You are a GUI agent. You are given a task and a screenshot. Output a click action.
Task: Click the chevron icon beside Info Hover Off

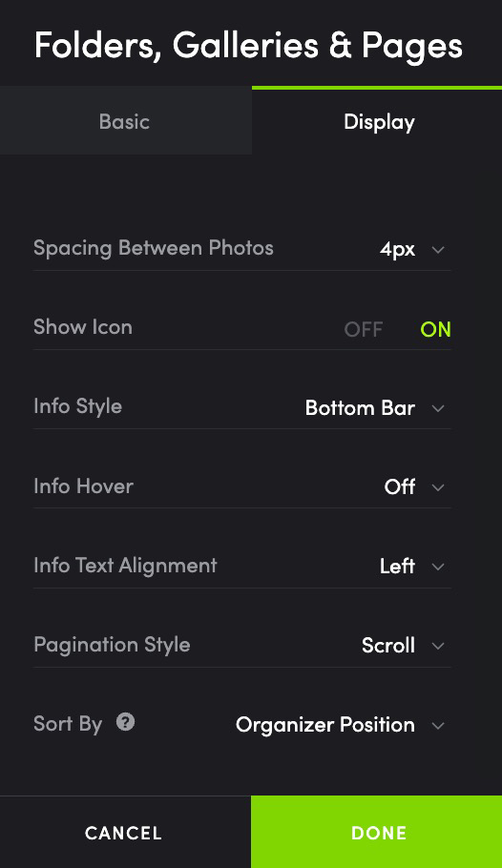(438, 487)
